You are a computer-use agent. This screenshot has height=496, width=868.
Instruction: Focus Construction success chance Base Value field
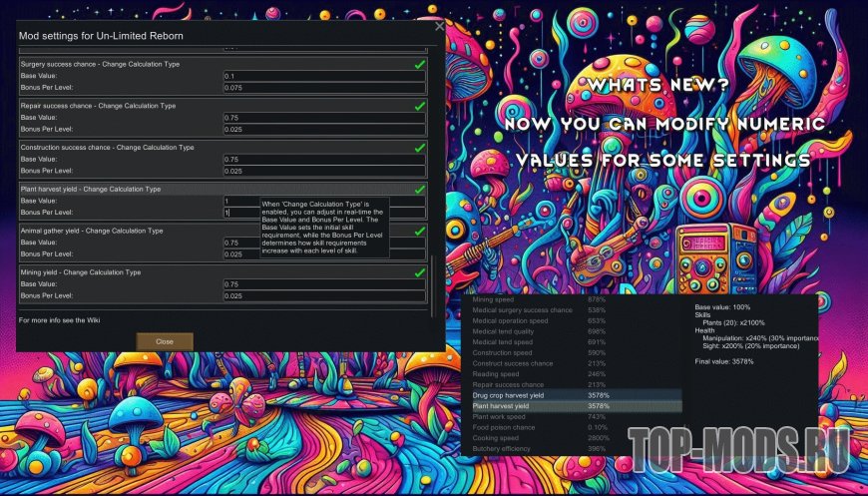tap(324, 160)
